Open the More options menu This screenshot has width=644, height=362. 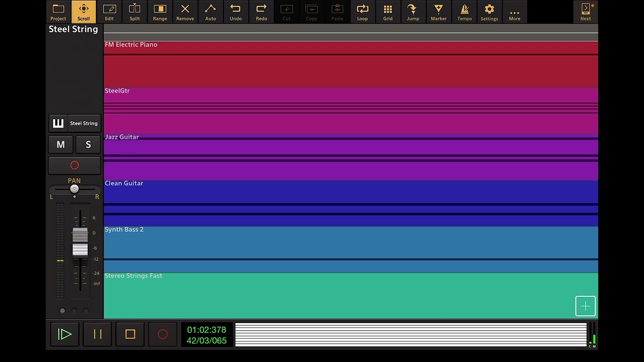click(x=515, y=12)
